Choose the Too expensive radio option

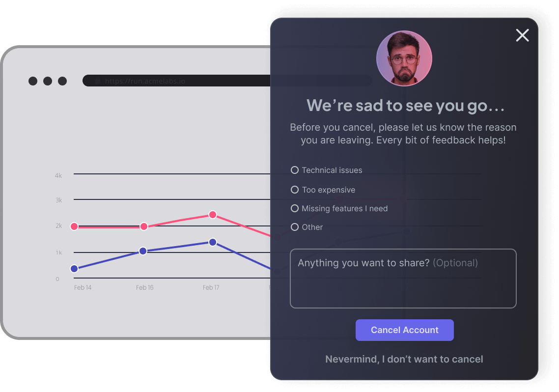click(x=295, y=190)
